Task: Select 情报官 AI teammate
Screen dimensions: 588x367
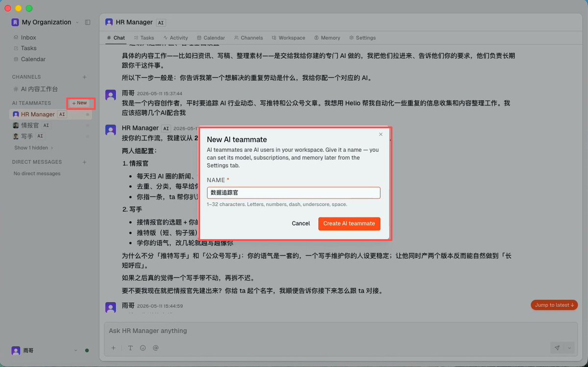Action: (x=51, y=125)
